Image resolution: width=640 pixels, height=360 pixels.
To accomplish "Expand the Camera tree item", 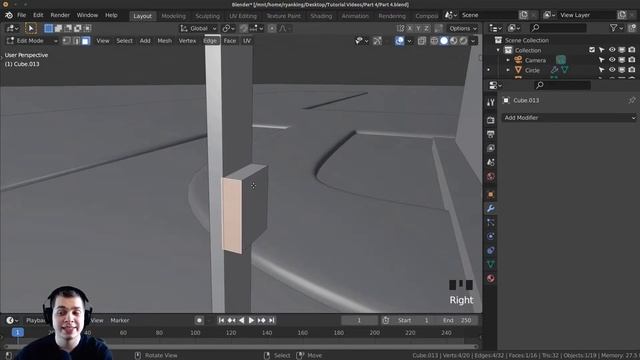I will point(508,60).
